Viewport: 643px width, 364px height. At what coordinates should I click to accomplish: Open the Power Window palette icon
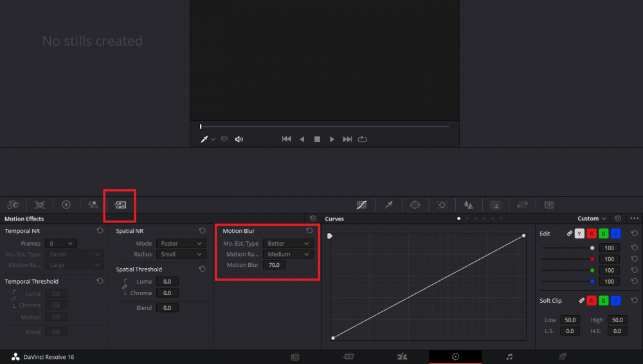(415, 205)
